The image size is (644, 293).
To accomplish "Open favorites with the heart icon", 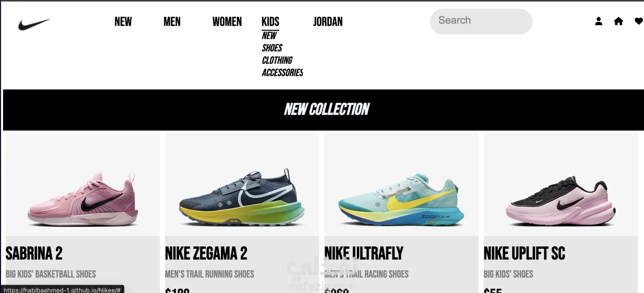I will (x=639, y=21).
